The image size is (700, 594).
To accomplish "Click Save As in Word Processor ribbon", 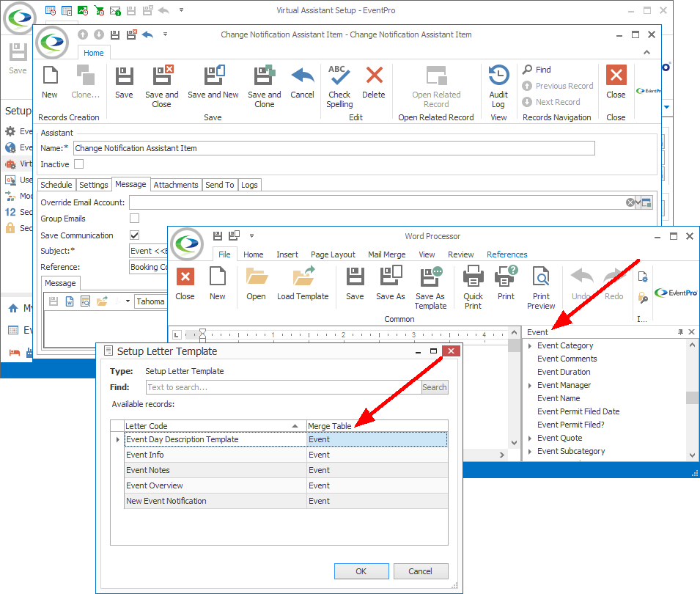I will [x=391, y=284].
